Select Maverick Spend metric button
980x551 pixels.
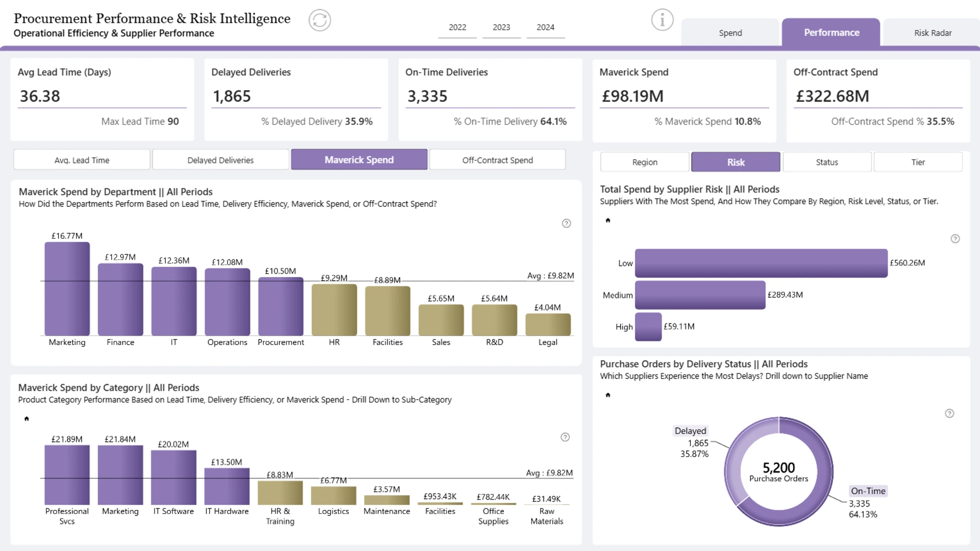[359, 160]
